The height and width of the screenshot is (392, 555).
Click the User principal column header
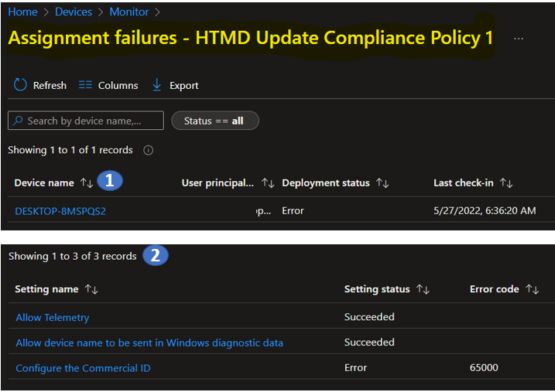pyautogui.click(x=218, y=182)
